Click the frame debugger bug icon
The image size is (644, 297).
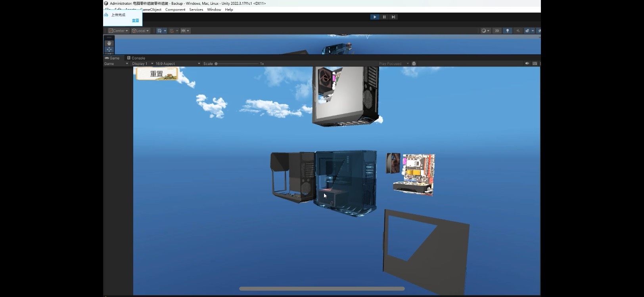[x=414, y=64]
